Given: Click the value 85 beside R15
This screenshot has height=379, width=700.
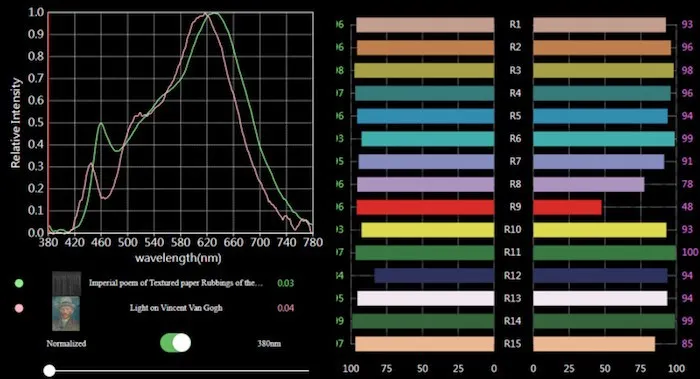Looking at the screenshot, I should click(x=687, y=343).
